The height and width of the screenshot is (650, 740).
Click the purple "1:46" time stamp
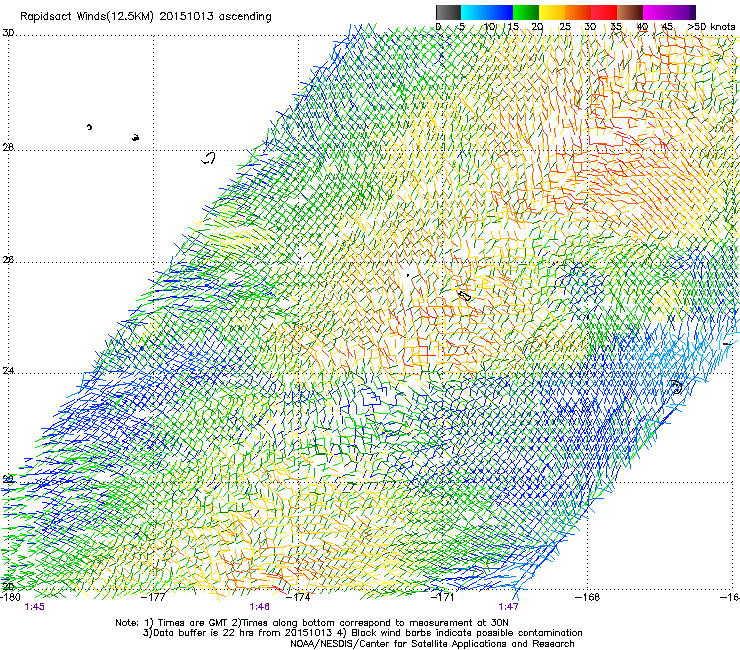(260, 607)
